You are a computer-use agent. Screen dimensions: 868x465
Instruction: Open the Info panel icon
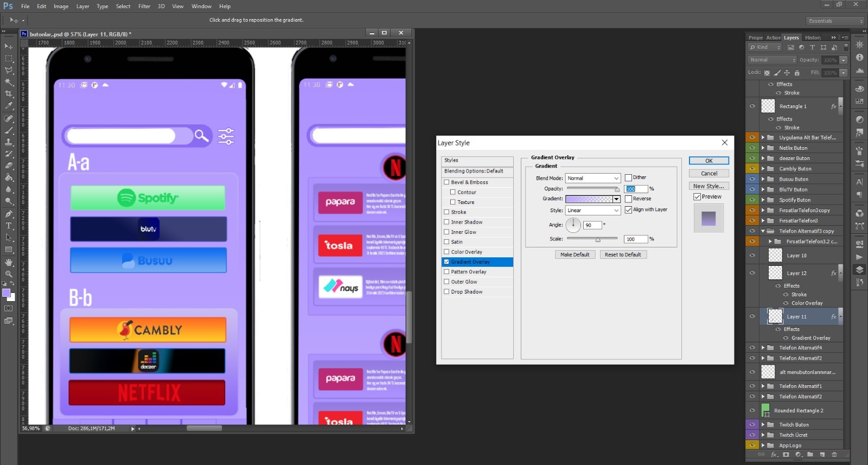860,58
